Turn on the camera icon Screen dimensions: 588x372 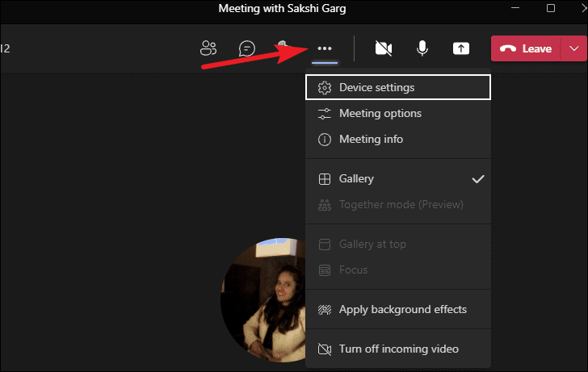click(384, 48)
